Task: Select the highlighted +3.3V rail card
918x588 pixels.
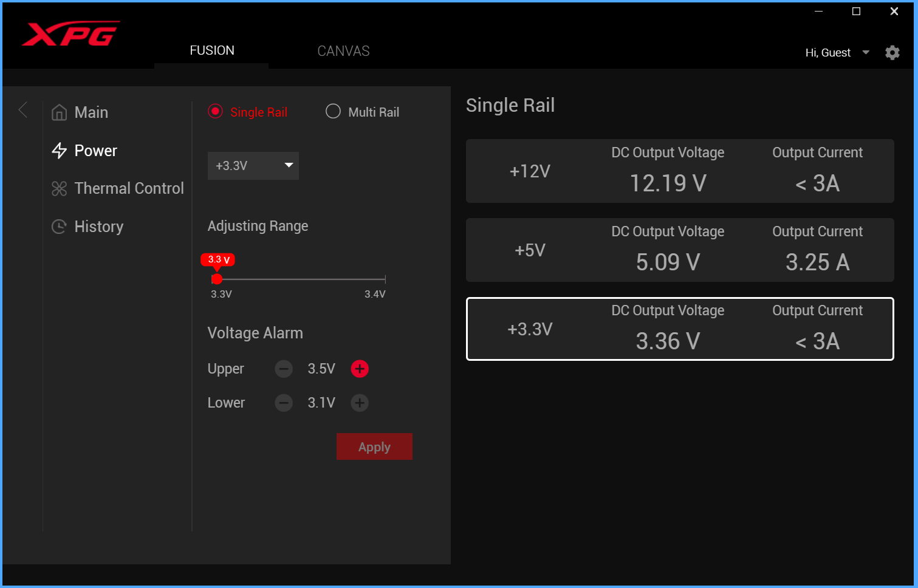Action: pyautogui.click(x=680, y=329)
